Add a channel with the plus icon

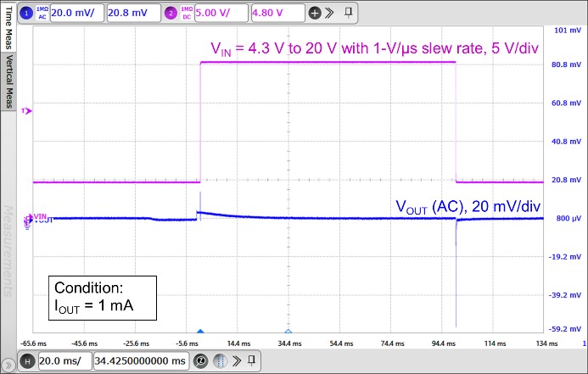pyautogui.click(x=314, y=14)
